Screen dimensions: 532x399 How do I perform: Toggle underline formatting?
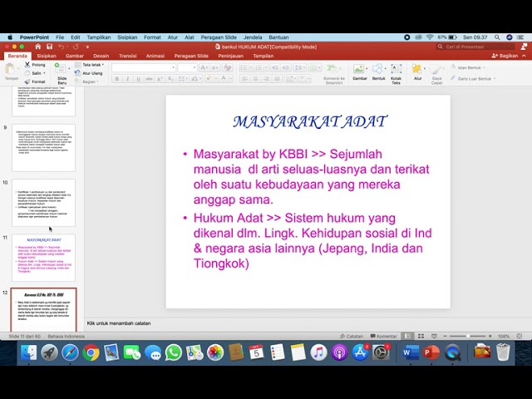139,79
